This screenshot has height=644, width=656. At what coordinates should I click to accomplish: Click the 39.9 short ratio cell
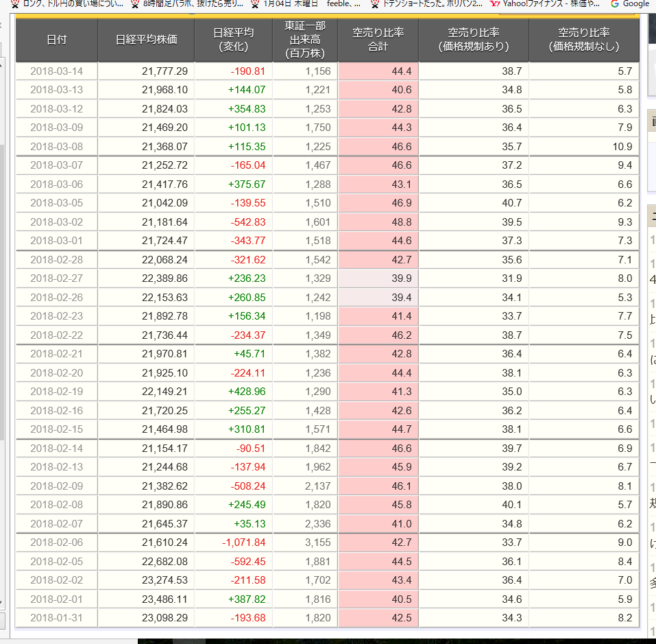378,278
